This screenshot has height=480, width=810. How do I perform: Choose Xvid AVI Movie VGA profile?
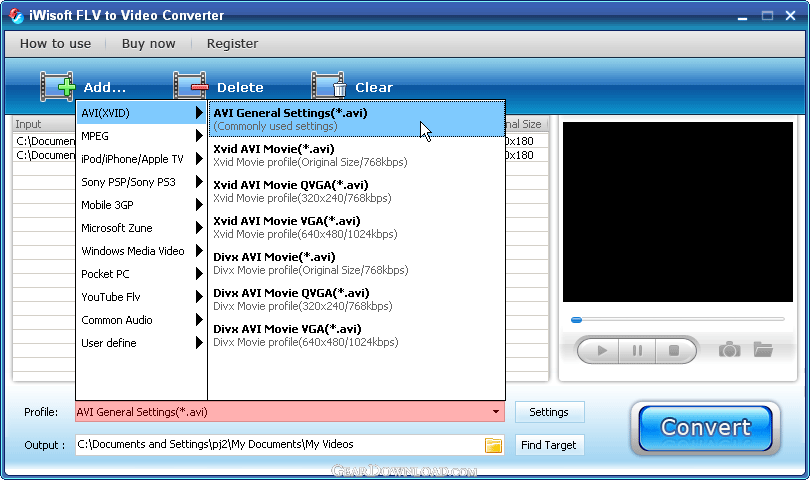coord(356,227)
